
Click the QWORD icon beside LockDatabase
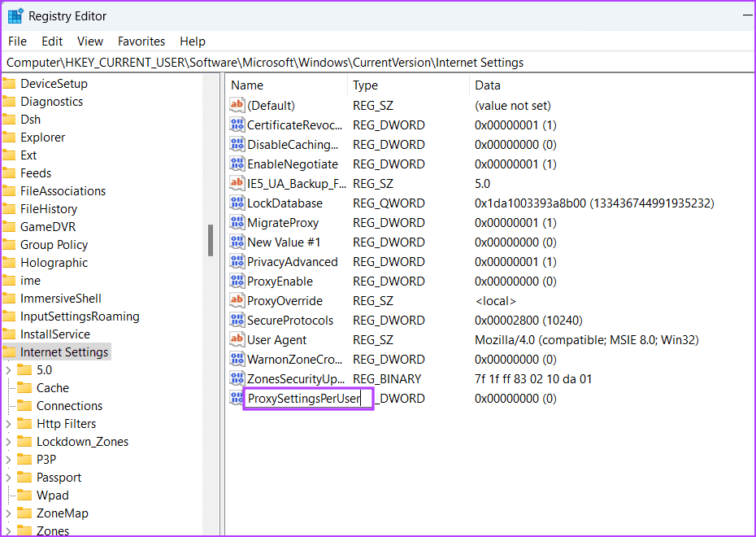click(237, 203)
